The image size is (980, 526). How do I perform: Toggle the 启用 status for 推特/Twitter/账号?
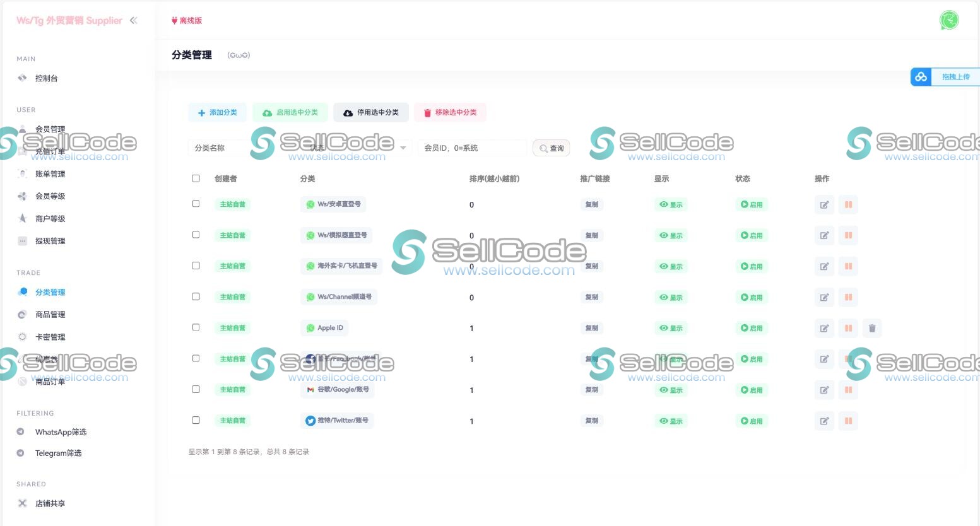tap(752, 421)
